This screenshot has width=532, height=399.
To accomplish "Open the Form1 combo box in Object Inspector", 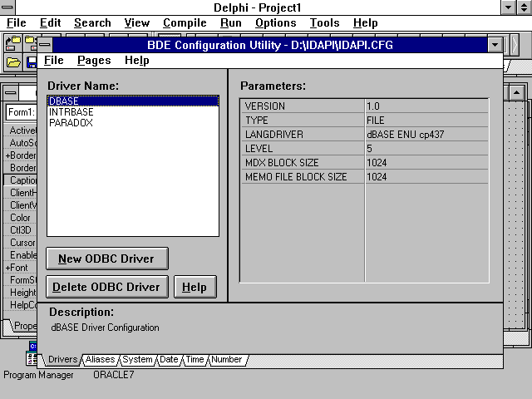I will 20,112.
